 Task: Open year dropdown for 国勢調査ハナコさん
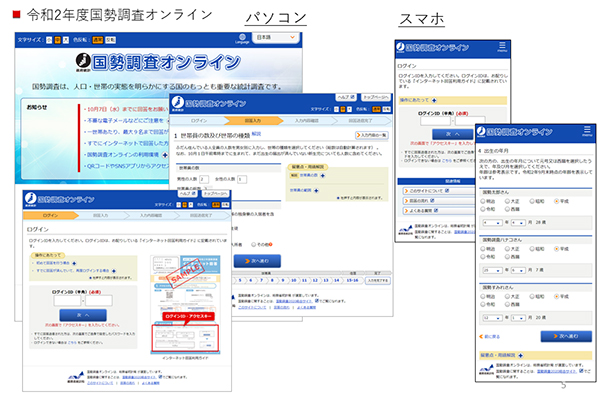492,270
